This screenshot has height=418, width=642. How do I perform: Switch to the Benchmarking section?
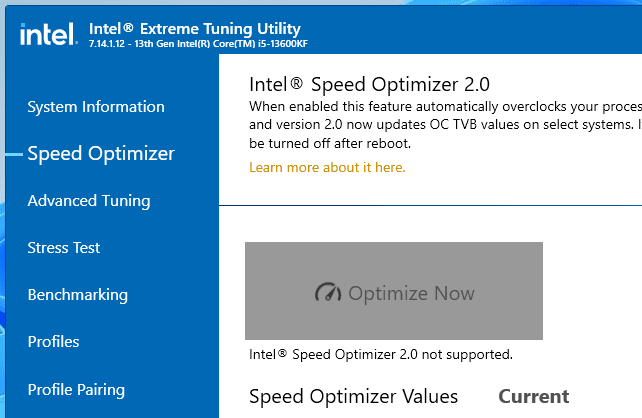[x=77, y=295]
